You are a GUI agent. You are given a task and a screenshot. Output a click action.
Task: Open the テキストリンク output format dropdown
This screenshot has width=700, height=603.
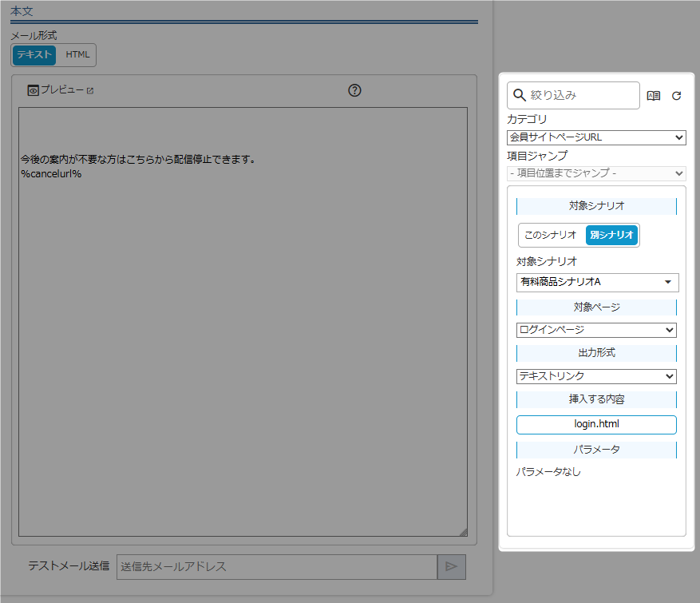tap(596, 375)
